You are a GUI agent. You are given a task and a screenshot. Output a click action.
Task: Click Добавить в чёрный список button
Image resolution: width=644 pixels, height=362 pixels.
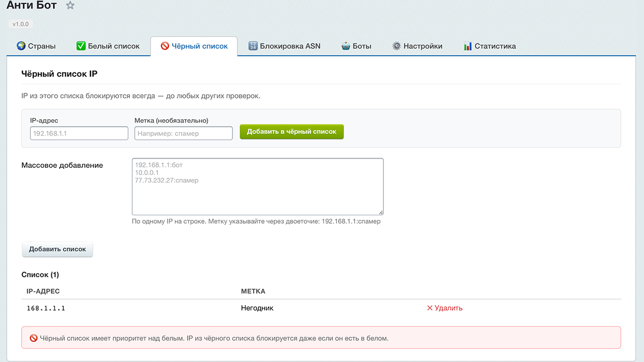pos(292,132)
